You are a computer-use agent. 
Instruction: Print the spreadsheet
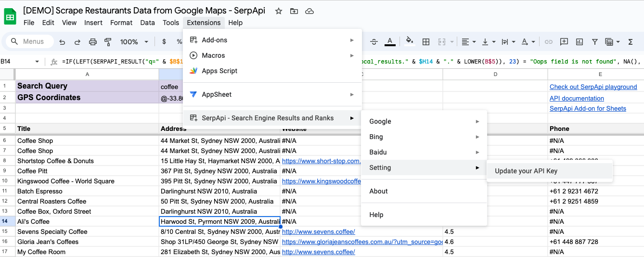pyautogui.click(x=93, y=42)
